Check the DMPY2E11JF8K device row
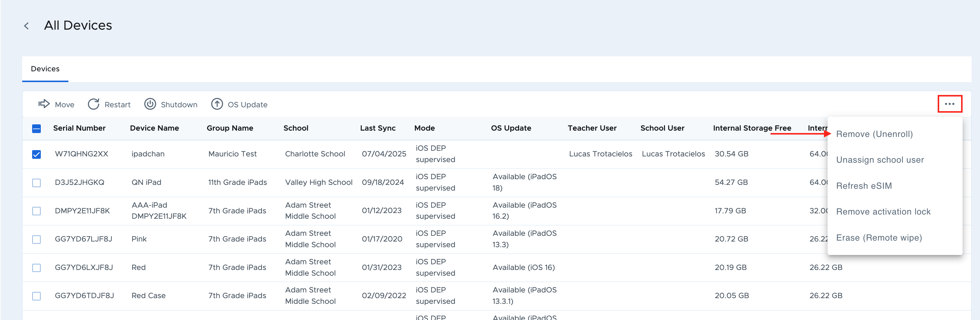Viewport: 980px width, 320px height. [37, 211]
